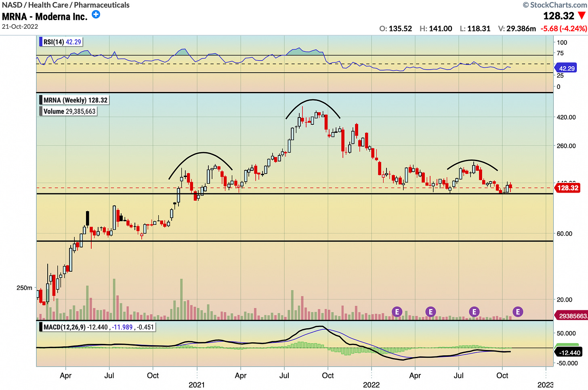The image size is (588, 390).
Task: Open the earnings marker E near August 2022
Action: coord(474,312)
